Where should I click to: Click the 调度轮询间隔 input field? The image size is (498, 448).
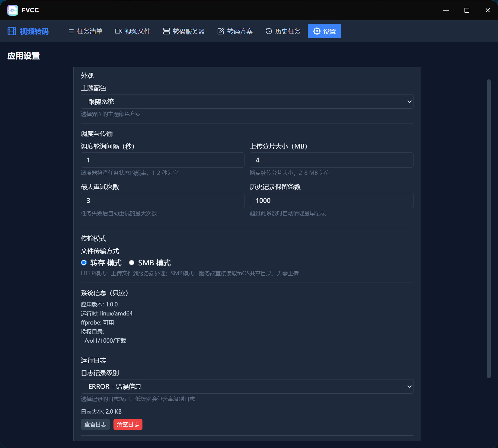click(162, 160)
